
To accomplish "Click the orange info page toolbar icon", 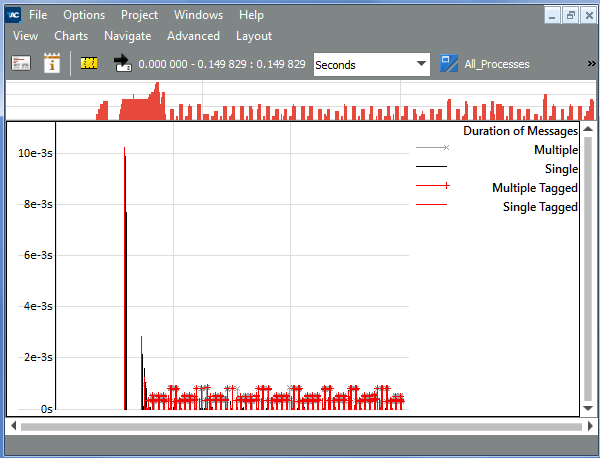I will 52,63.
